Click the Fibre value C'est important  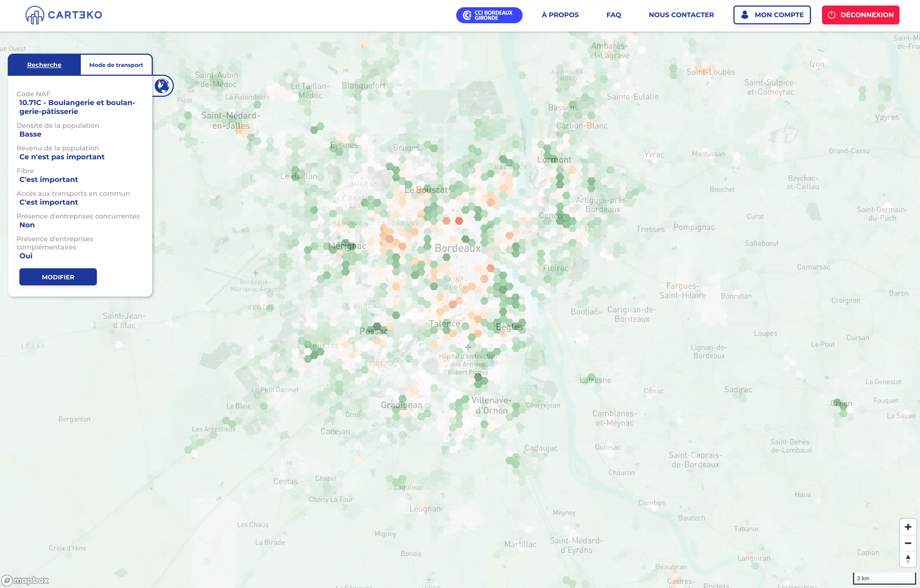(x=48, y=179)
